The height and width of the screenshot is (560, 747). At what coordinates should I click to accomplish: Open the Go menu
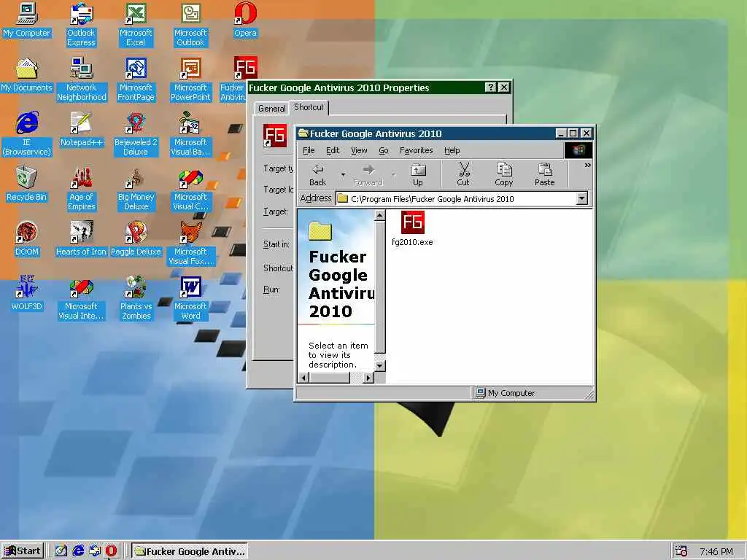384,150
